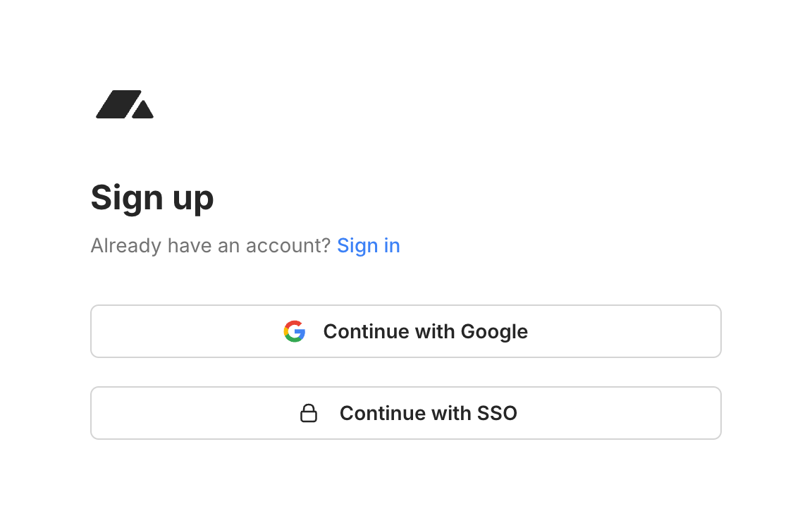Start sign up with Google account
This screenshot has width=812, height=530.
coord(406,331)
